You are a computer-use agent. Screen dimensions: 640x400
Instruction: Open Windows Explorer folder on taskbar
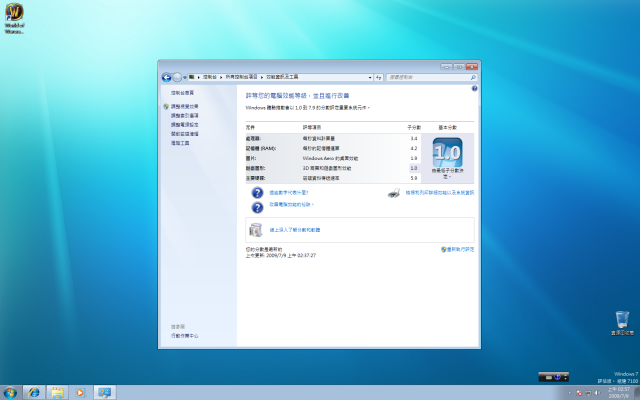[x=57, y=393]
